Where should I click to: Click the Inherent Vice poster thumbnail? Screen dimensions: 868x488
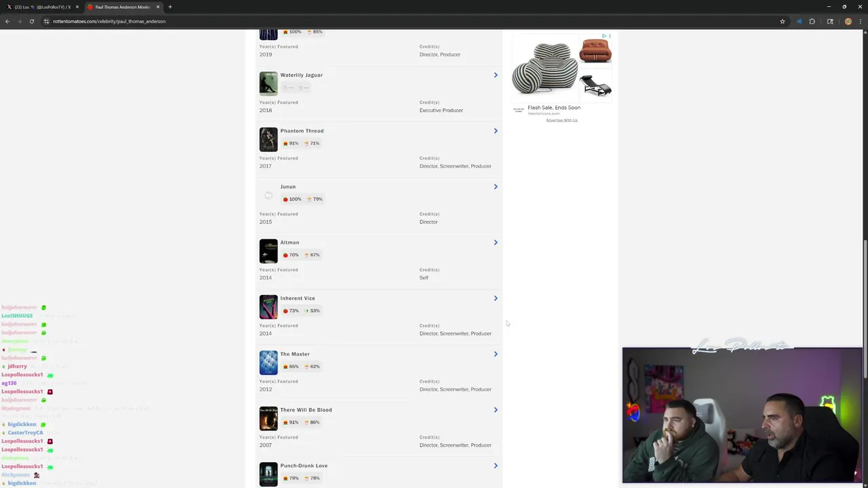269,307
